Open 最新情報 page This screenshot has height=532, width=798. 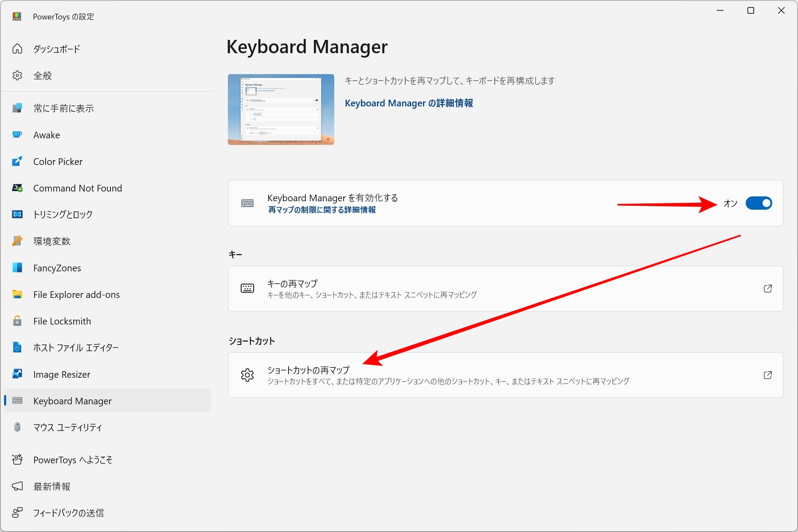(x=107, y=486)
